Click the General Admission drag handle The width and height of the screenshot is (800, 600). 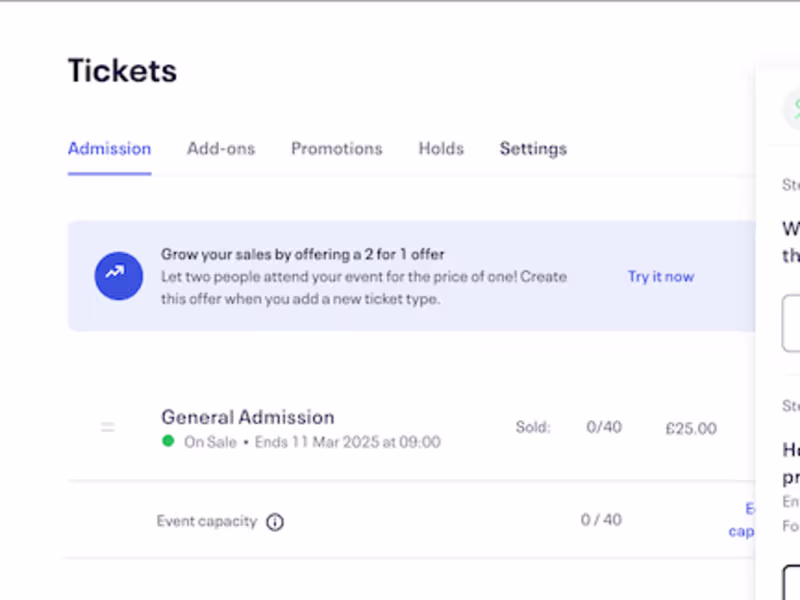pos(108,428)
